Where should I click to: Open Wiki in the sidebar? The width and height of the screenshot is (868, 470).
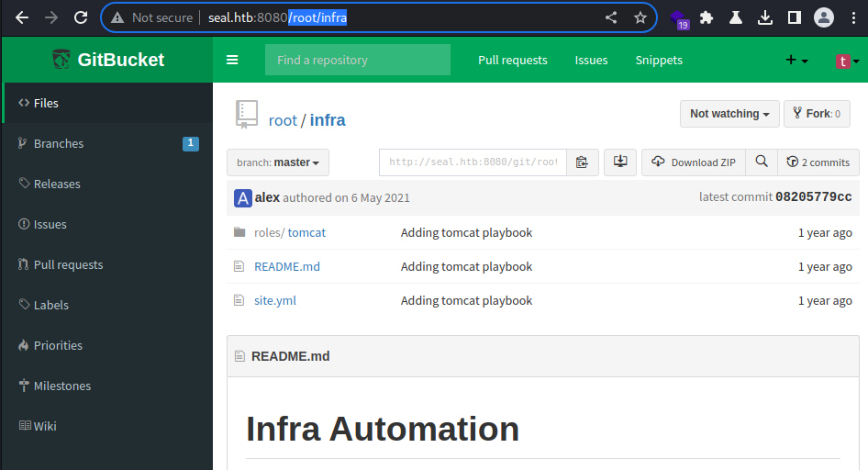pos(107,426)
